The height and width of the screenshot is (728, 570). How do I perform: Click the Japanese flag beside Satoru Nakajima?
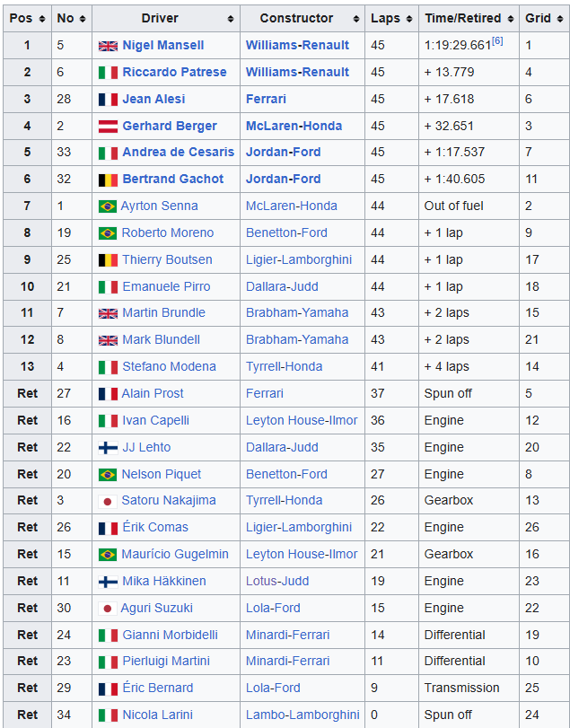(x=108, y=501)
